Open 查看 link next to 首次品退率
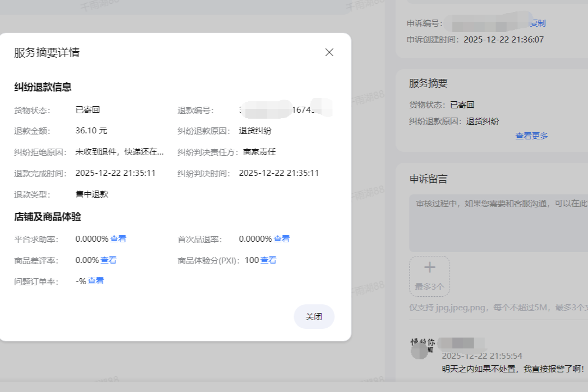This screenshot has width=588, height=392. pos(281,239)
